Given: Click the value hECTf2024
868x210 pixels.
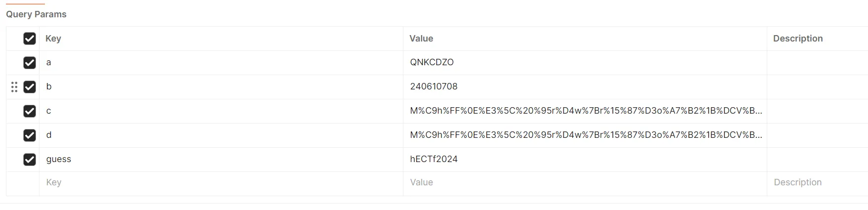Looking at the screenshot, I should tap(434, 159).
